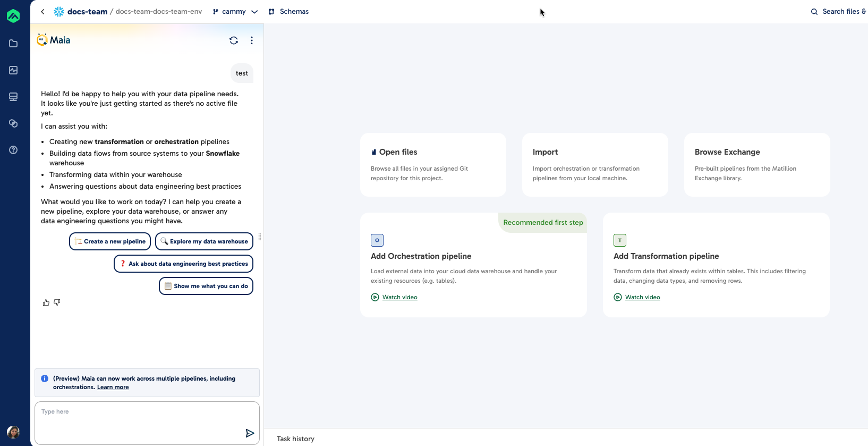Focus the Type here message box

tap(147, 423)
